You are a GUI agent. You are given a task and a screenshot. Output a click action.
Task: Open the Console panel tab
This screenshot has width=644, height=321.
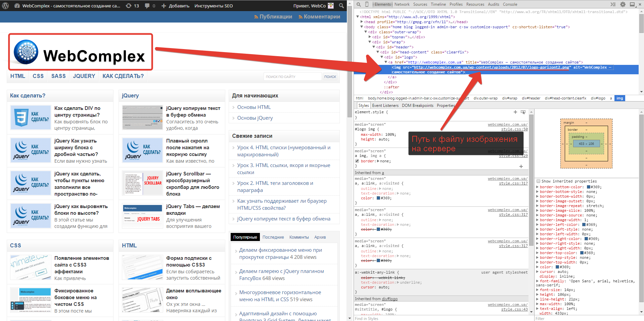point(510,4)
